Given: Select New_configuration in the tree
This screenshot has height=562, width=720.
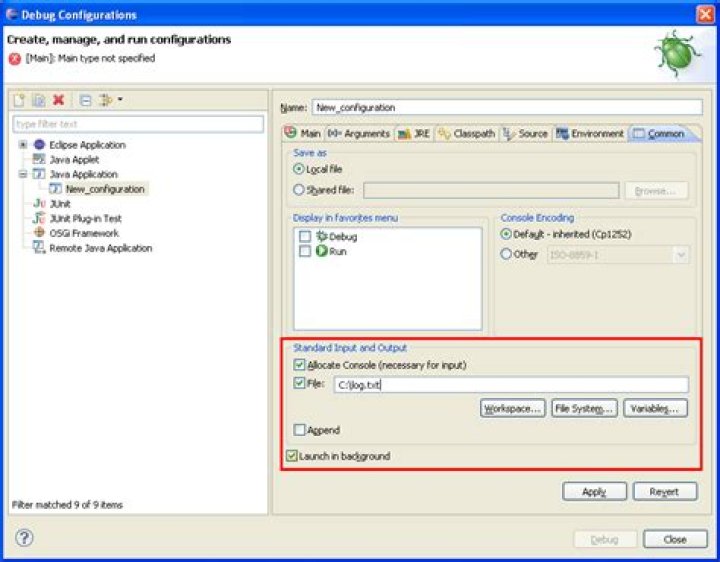Looking at the screenshot, I should [x=105, y=189].
